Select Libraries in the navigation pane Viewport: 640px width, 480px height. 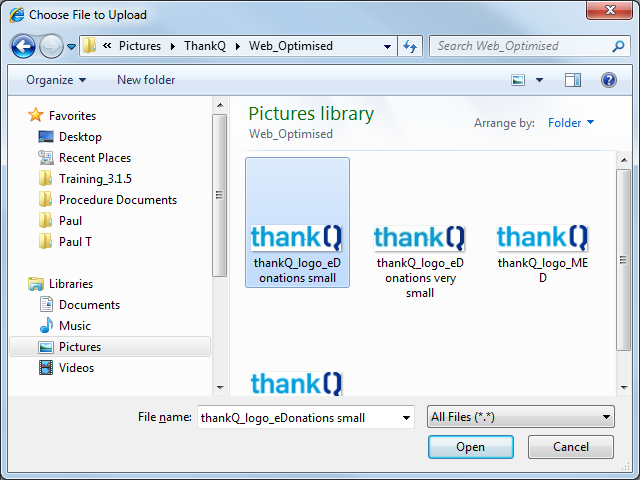(71, 284)
